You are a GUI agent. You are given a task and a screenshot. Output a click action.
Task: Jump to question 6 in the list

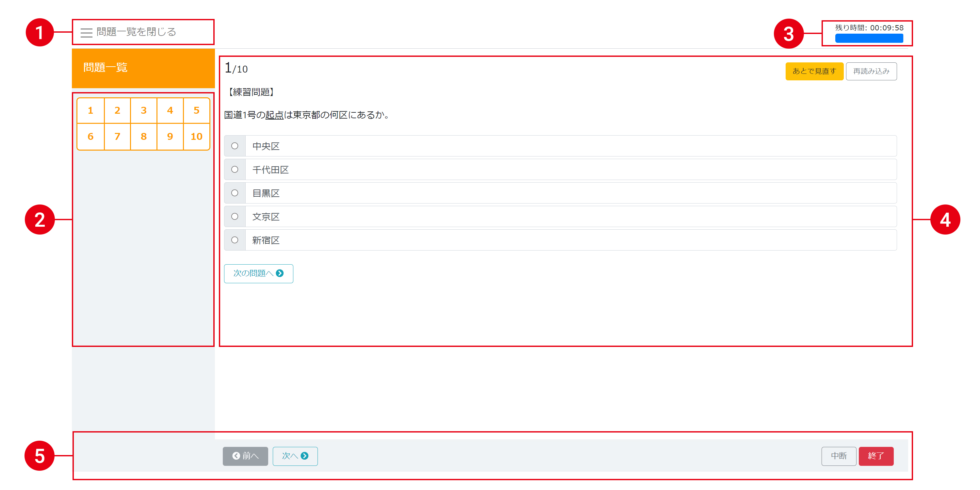coord(90,137)
